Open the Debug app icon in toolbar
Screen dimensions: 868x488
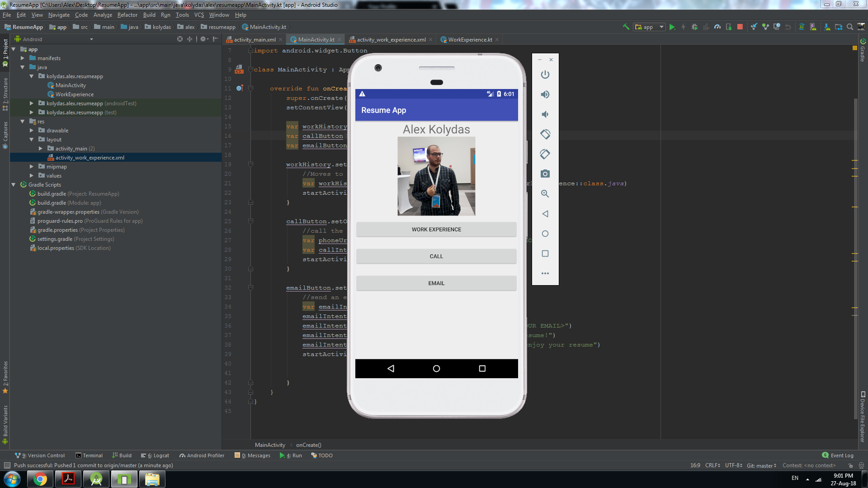tap(694, 27)
